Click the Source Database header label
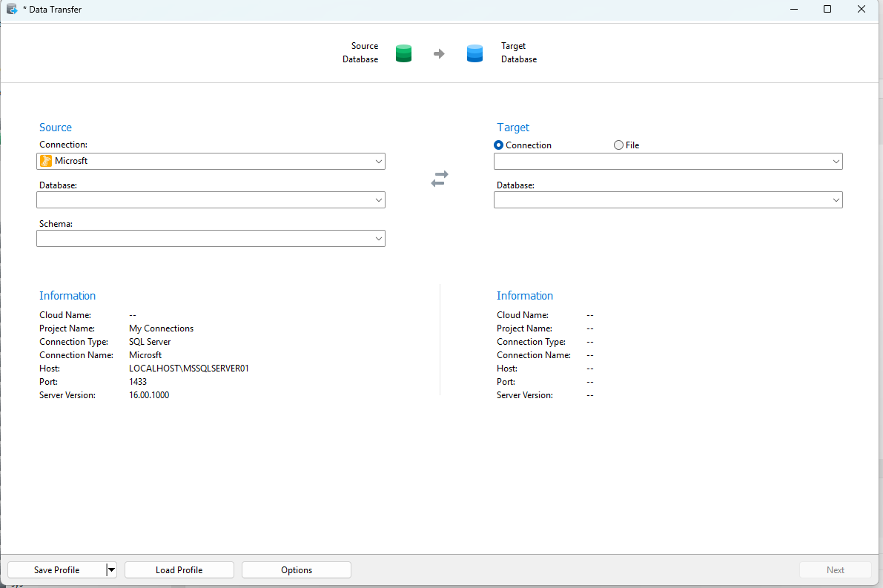 [360, 53]
